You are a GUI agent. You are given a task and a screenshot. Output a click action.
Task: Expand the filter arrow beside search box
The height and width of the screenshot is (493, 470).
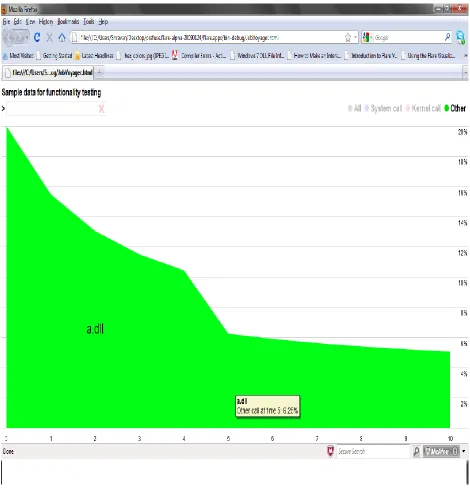[x=3, y=108]
